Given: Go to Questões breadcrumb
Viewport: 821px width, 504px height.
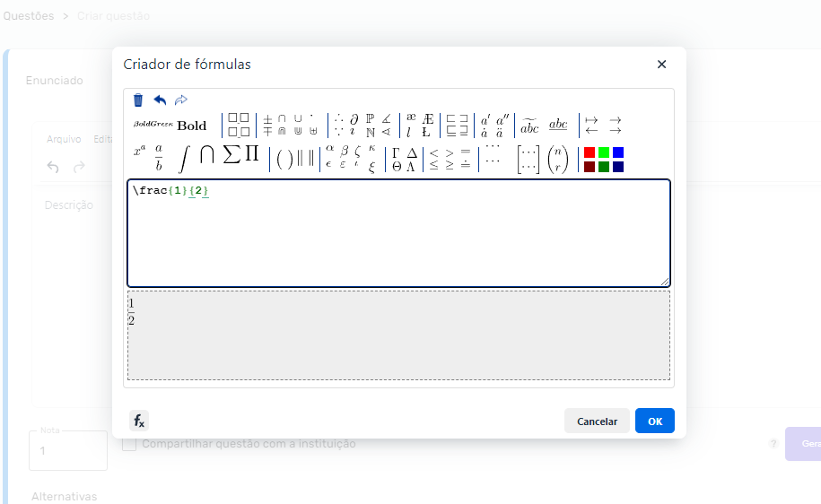Looking at the screenshot, I should click(28, 16).
